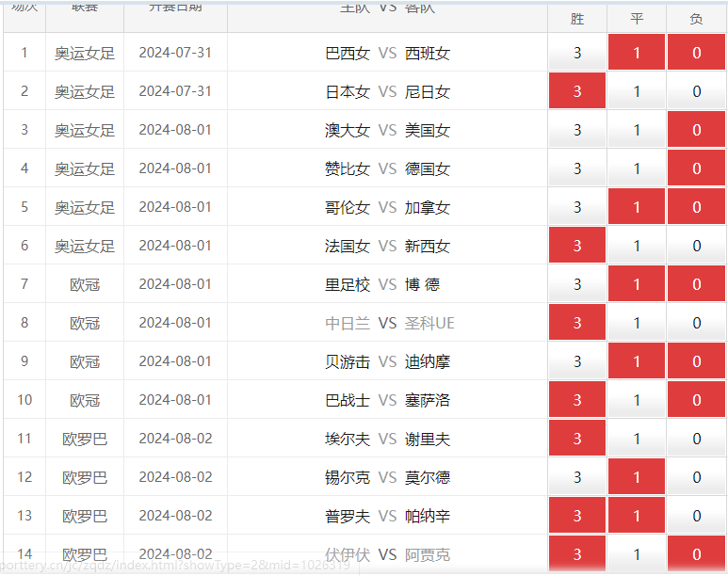The height and width of the screenshot is (576, 728).
Task: Deselect loss option 0 for 伏伊伏 VS 阿贾克
Action: (696, 553)
